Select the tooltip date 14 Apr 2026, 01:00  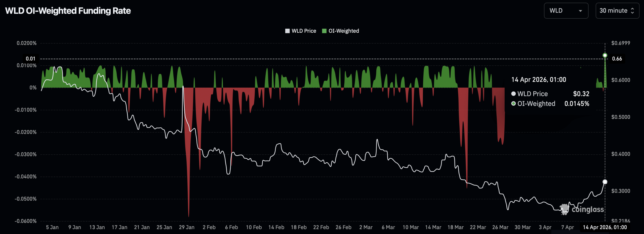tap(539, 80)
